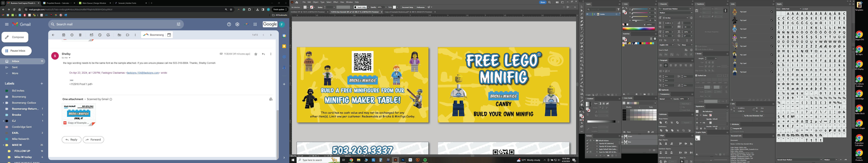Expand the Guides layer contents
Screen dimensions: 868x163
click(x=594, y=14)
